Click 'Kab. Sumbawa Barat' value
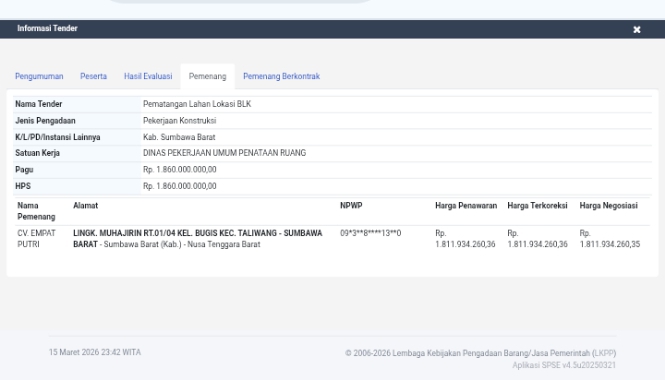Screen dimensions: 665x380 (x=179, y=137)
